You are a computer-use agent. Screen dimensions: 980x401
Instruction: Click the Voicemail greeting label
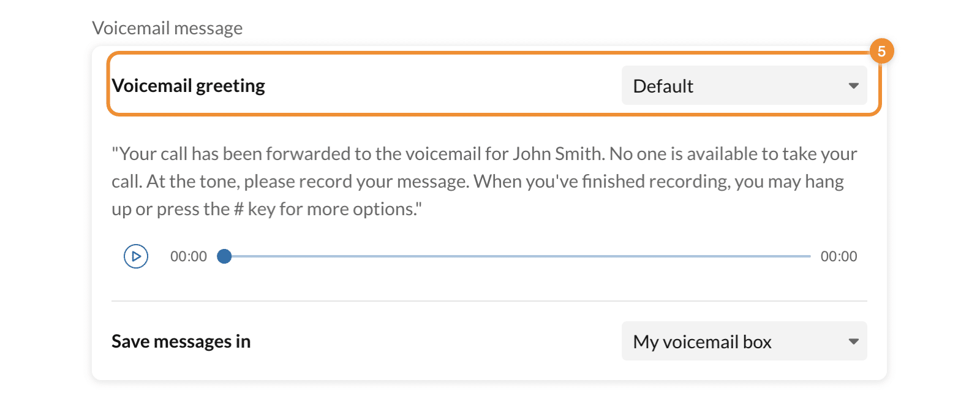(x=188, y=86)
